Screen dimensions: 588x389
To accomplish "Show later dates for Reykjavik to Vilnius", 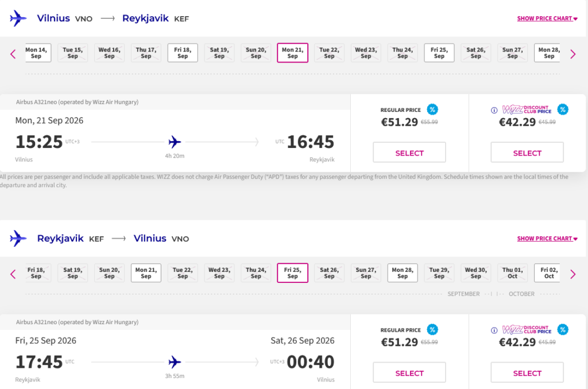I will tap(572, 274).
